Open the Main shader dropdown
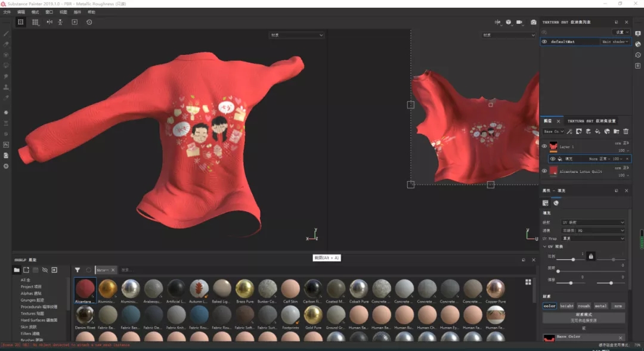The height and width of the screenshot is (351, 644). (615, 42)
